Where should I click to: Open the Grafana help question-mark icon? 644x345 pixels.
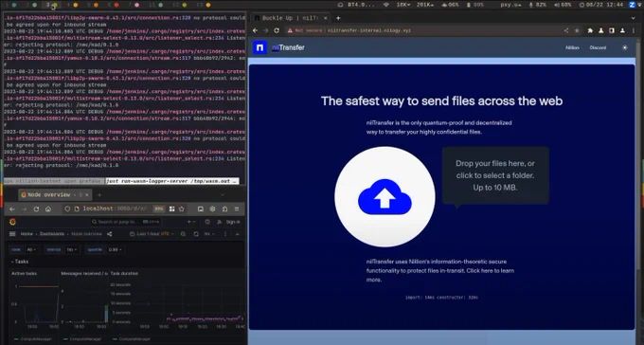[x=207, y=222]
